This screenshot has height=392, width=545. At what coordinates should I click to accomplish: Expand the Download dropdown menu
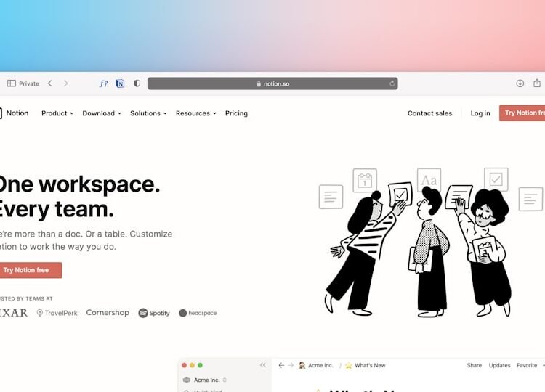pyautogui.click(x=102, y=113)
